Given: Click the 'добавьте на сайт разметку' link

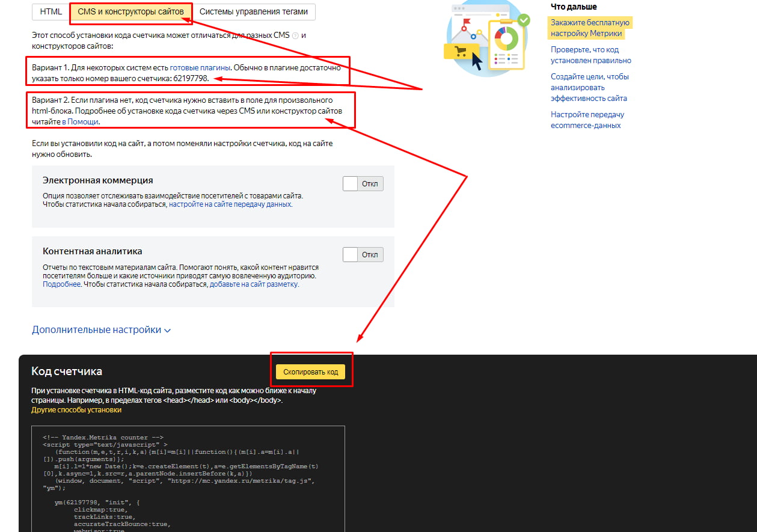Looking at the screenshot, I should tap(253, 284).
